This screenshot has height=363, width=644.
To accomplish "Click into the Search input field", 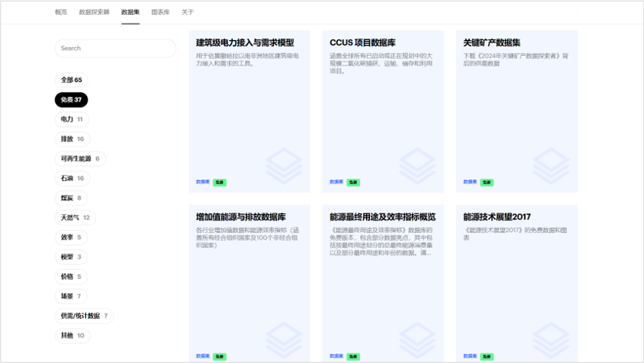I will (x=115, y=49).
